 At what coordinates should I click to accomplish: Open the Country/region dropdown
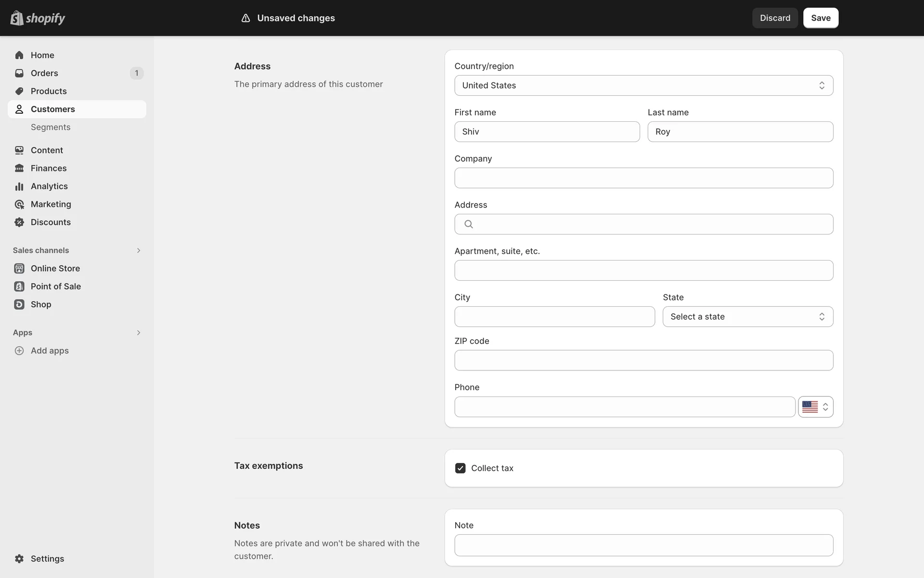643,85
